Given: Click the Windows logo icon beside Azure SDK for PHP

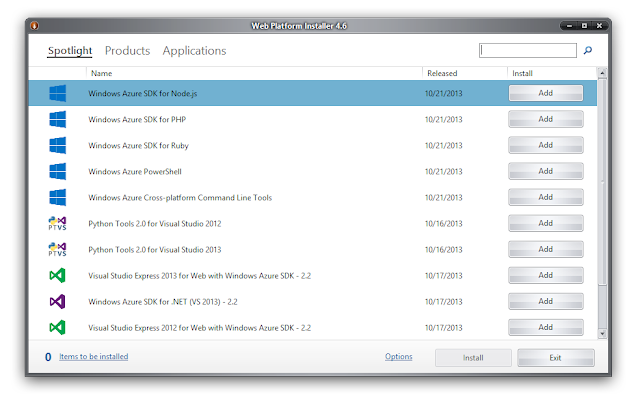Looking at the screenshot, I should click(x=58, y=120).
